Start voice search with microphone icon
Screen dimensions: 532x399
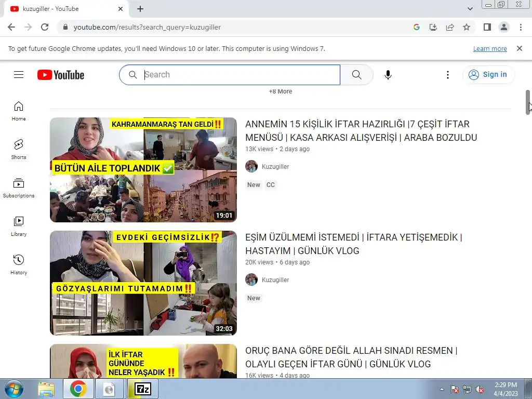pyautogui.click(x=388, y=75)
